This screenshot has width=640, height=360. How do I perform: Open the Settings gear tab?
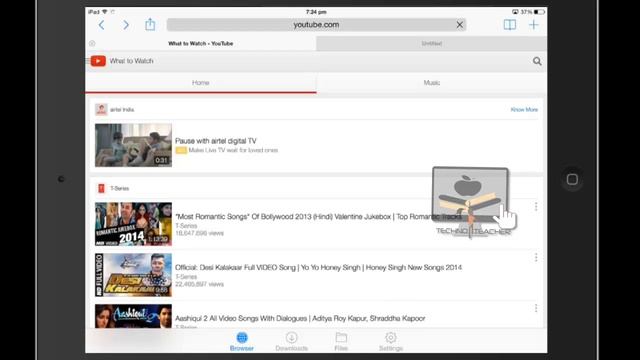click(x=391, y=341)
